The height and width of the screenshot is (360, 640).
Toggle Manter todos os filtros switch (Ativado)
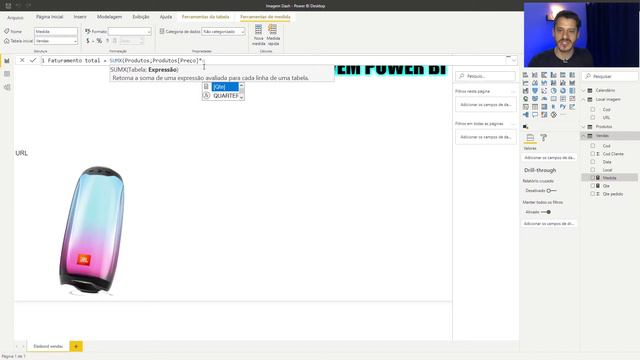[546, 212]
